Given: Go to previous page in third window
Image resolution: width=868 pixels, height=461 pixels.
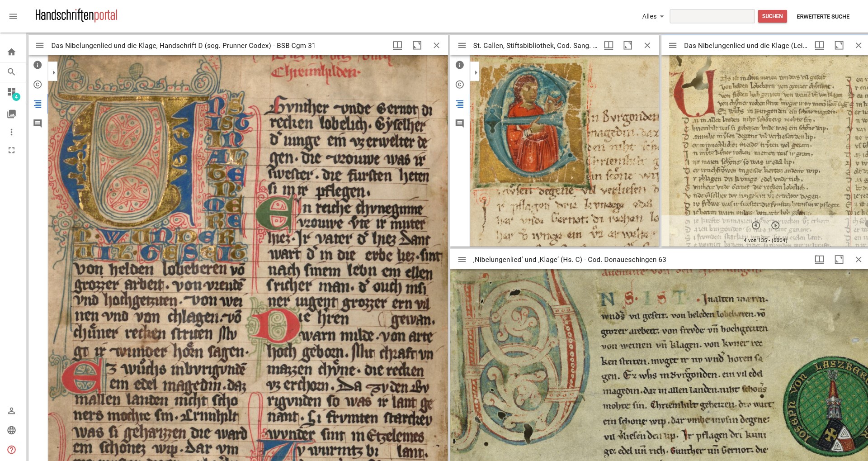Looking at the screenshot, I should click(755, 225).
